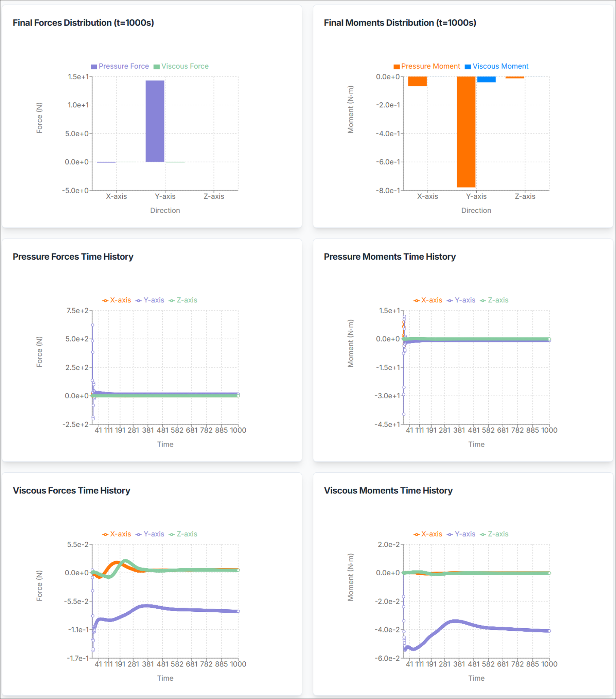Click the orange X-axis pressure moment bar
Image resolution: width=616 pixels, height=699 pixels.
pyautogui.click(x=417, y=82)
